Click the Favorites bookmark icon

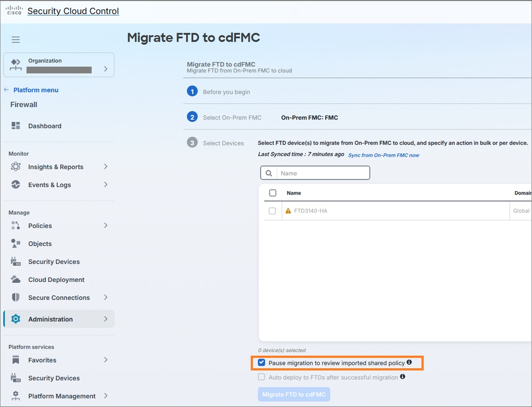coord(15,360)
